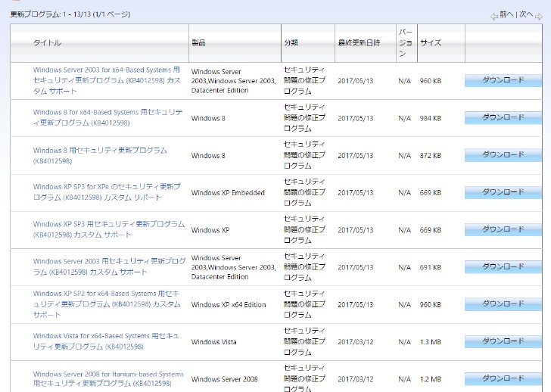Select the Windows Server 2008 product cell
The height and width of the screenshot is (392, 551).
pyautogui.click(x=225, y=379)
